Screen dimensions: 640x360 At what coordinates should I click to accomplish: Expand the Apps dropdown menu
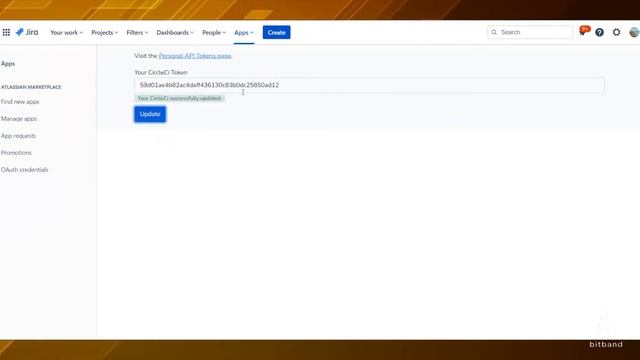244,33
